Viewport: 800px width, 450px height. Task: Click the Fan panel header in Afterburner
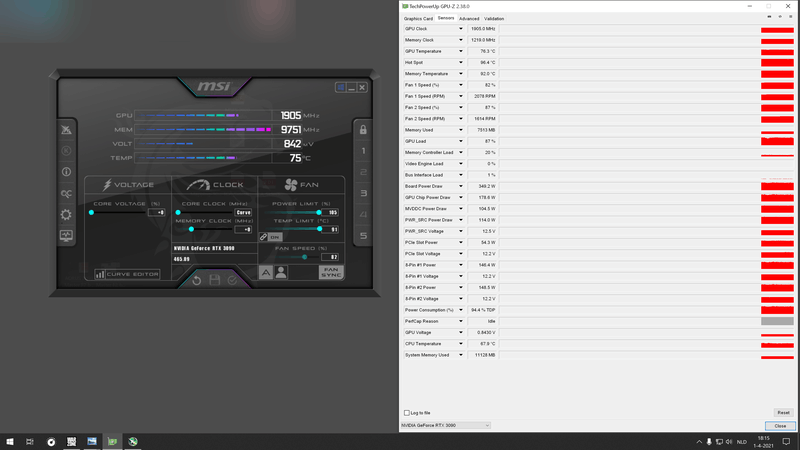coord(302,185)
